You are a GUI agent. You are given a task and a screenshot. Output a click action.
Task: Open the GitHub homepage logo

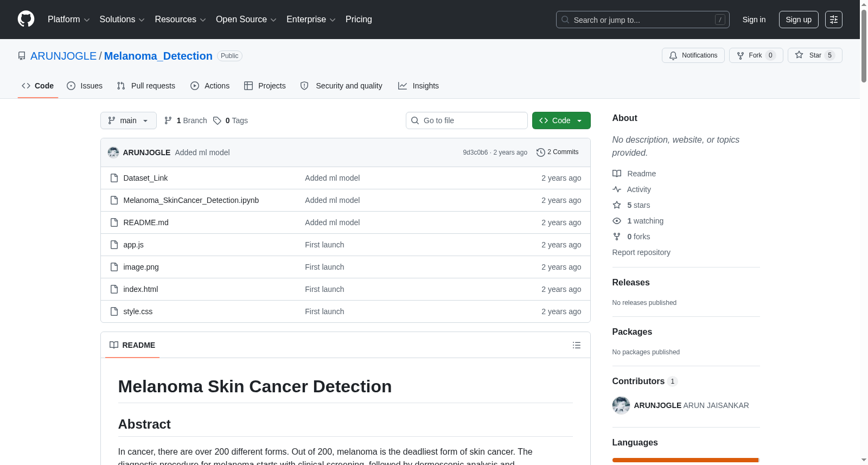pos(26,20)
